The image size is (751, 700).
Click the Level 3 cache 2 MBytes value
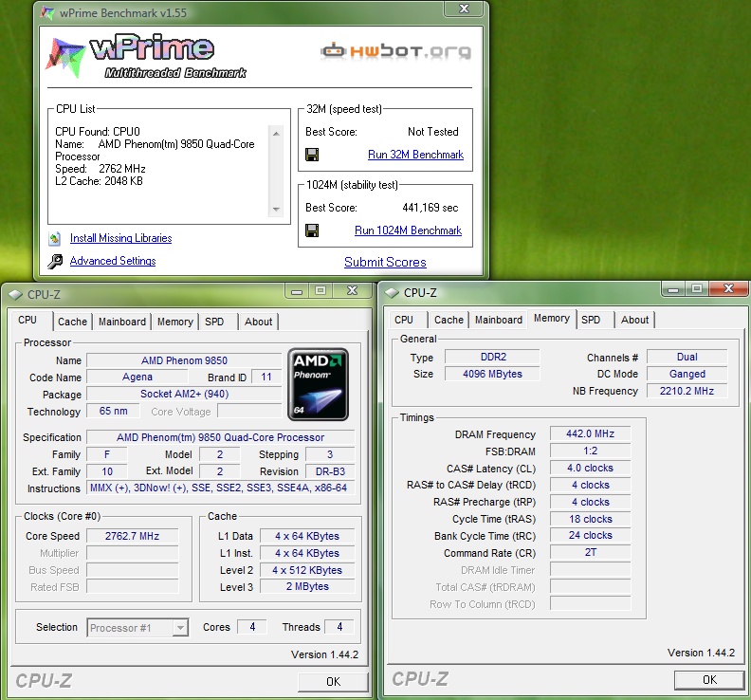[x=307, y=586]
